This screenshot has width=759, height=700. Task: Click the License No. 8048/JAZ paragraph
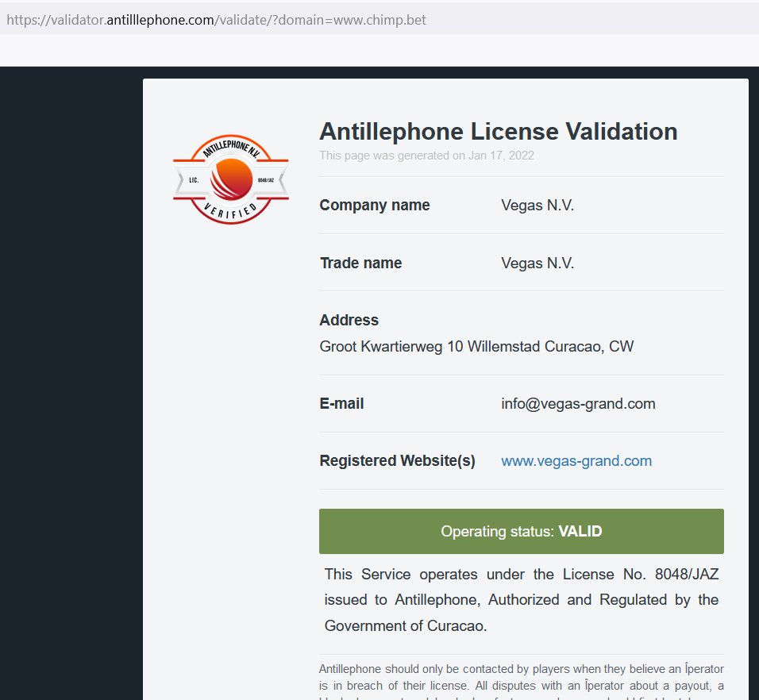coord(522,600)
